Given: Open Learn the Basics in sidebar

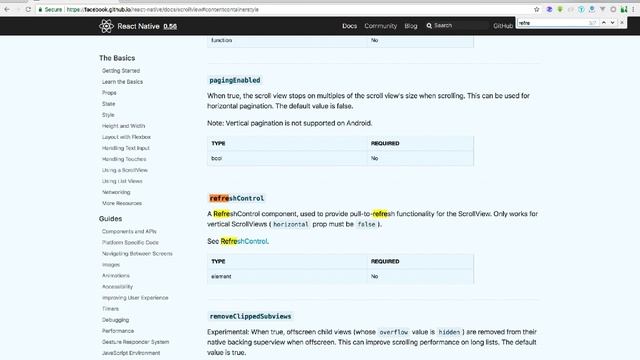Looking at the screenshot, I should click(x=122, y=82).
